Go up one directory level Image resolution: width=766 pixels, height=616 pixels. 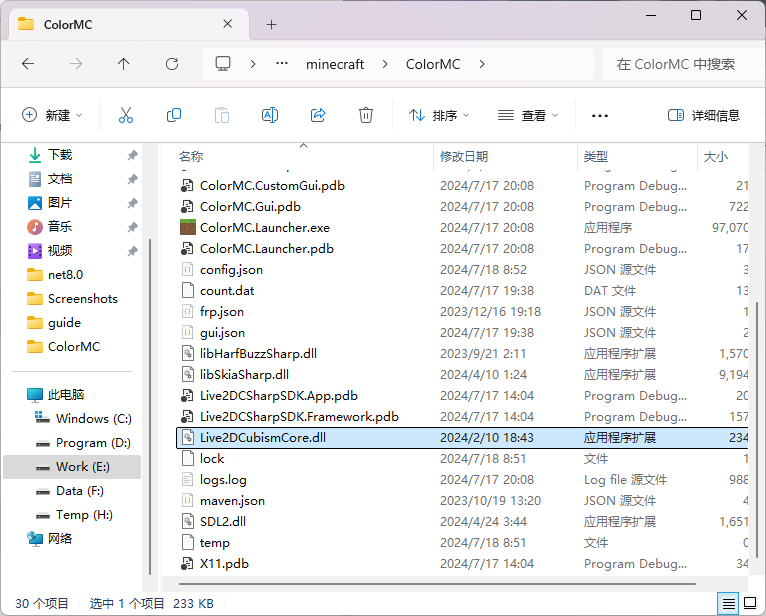[x=124, y=64]
